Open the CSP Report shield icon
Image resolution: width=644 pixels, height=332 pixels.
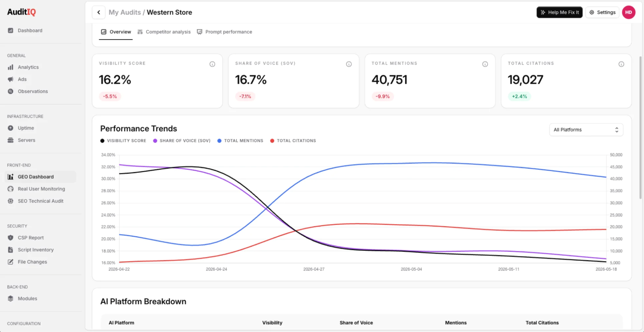tap(11, 238)
